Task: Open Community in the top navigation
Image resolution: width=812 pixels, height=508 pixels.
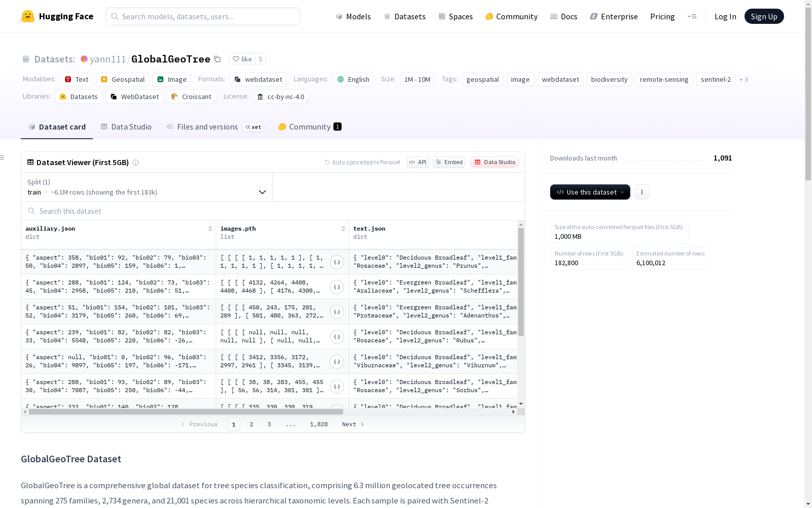Action: tap(512, 16)
